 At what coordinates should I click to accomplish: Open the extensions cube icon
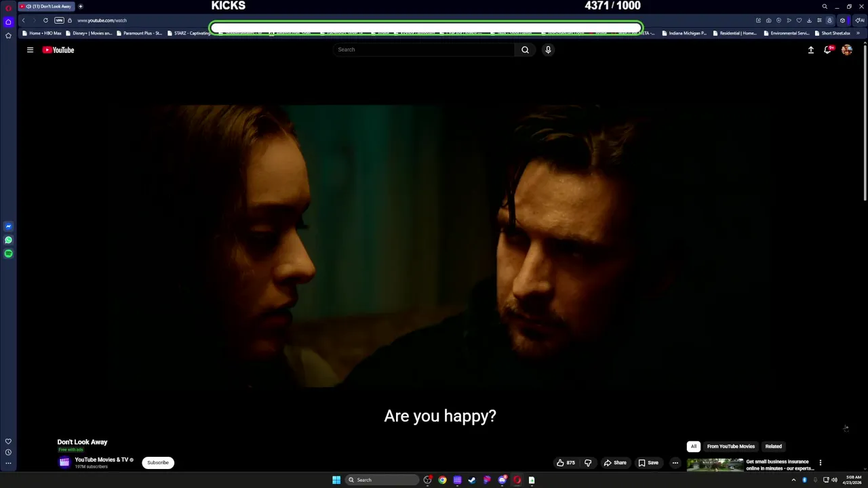tap(842, 20)
